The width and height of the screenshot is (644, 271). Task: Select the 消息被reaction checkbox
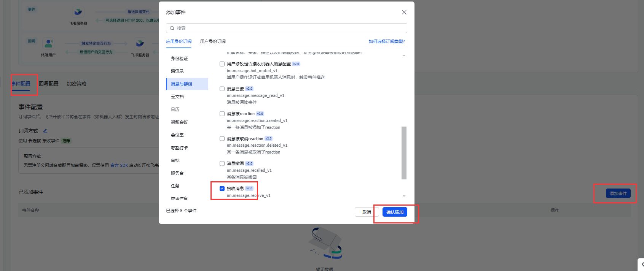(222, 114)
